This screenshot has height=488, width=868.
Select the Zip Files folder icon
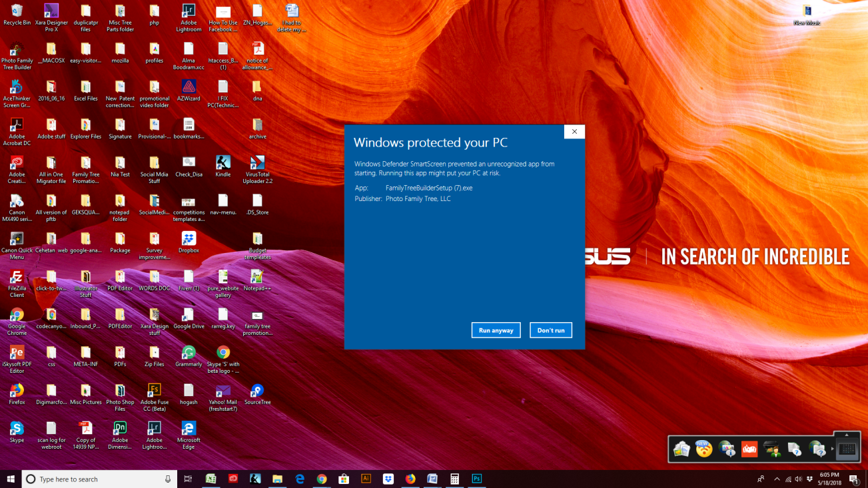[x=155, y=356]
